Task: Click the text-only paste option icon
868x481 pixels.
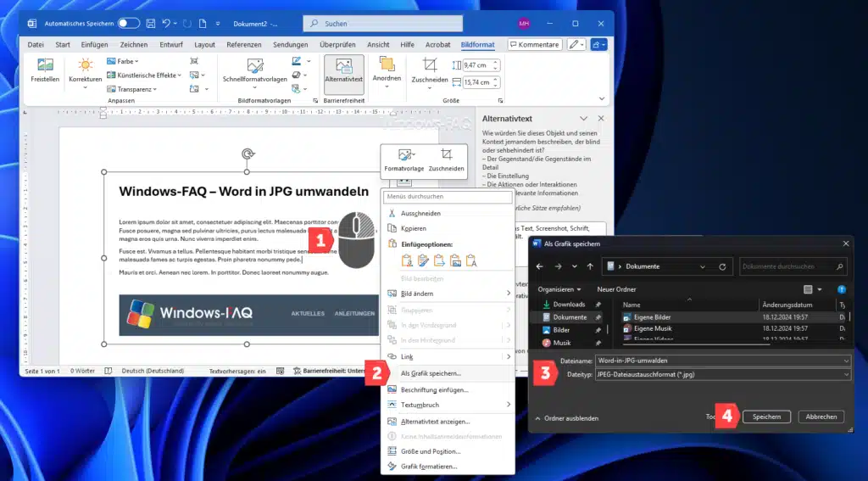Action: click(x=471, y=260)
